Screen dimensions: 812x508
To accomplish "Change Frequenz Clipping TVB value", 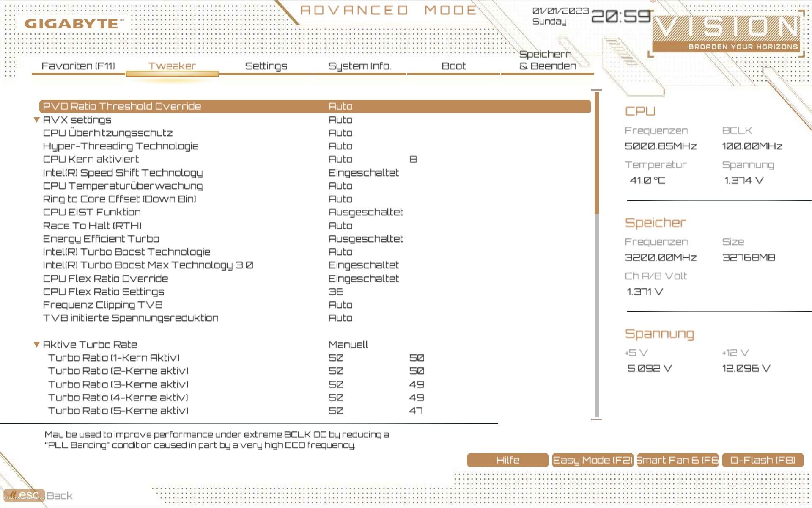I will [340, 305].
